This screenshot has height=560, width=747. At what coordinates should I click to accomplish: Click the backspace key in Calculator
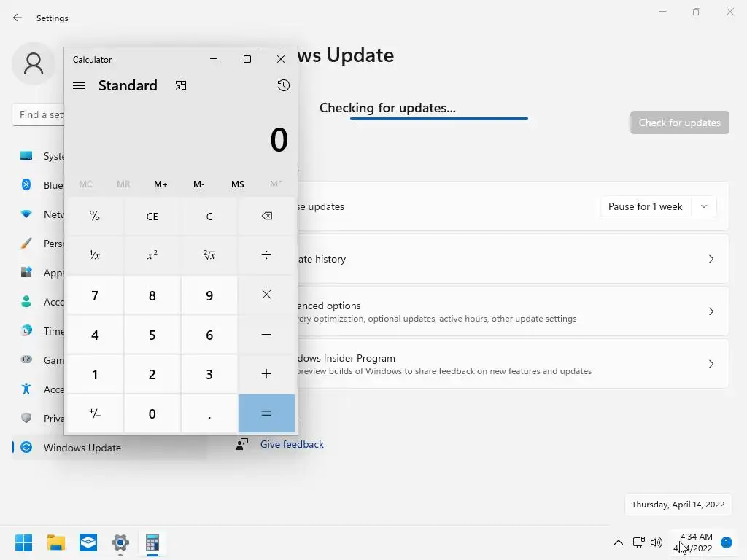point(266,216)
